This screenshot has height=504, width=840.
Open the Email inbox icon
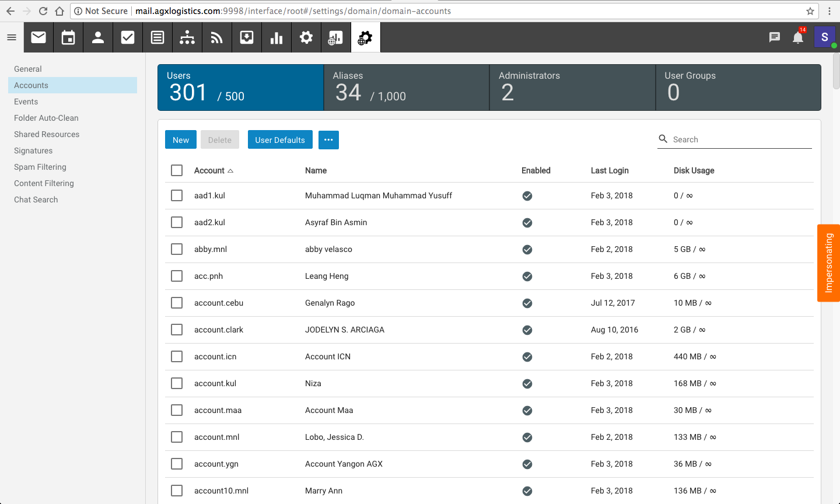click(38, 37)
